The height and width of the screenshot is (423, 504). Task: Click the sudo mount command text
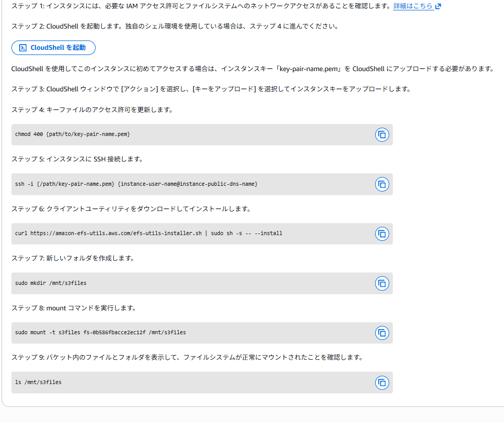tap(100, 333)
